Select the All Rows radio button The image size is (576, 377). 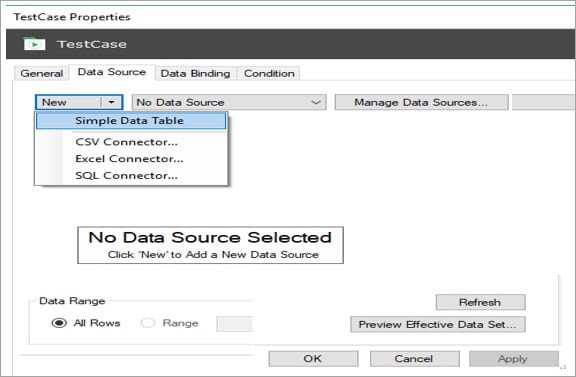[59, 323]
